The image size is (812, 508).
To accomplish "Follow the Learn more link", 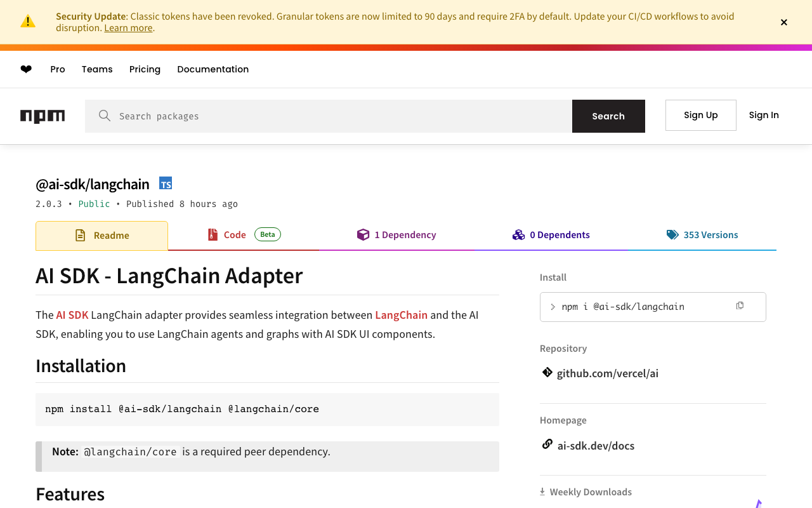I will coord(128,28).
